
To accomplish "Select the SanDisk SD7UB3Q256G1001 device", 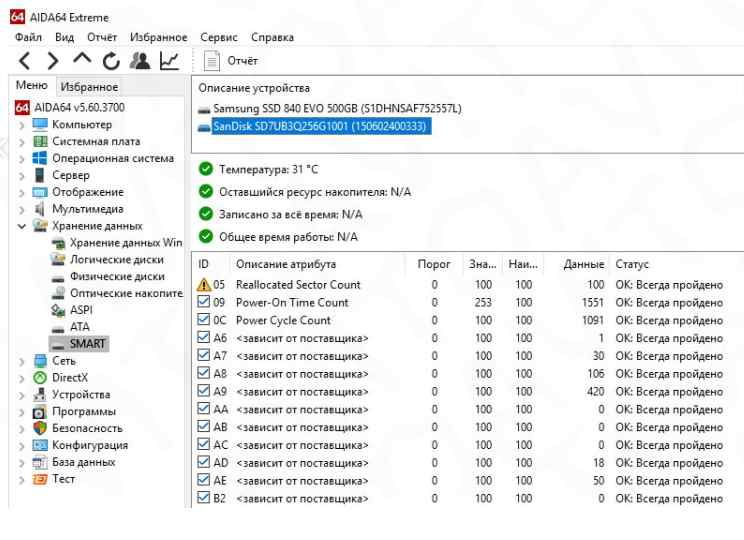I will coord(320,126).
